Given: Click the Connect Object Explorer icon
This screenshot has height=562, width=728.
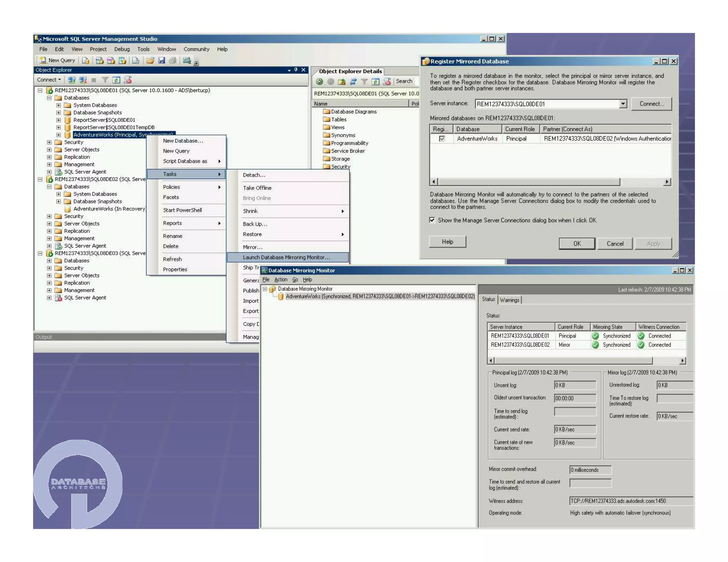Looking at the screenshot, I should [x=71, y=80].
